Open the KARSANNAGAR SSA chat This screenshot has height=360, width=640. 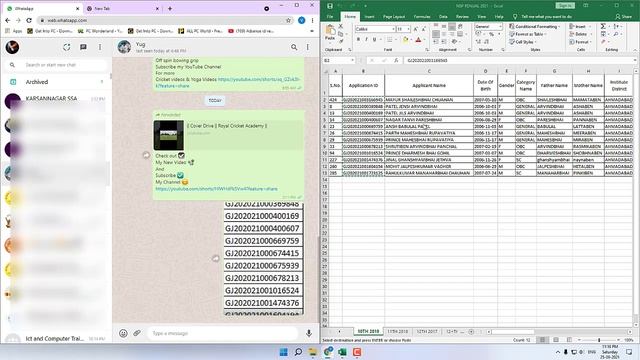click(57, 99)
